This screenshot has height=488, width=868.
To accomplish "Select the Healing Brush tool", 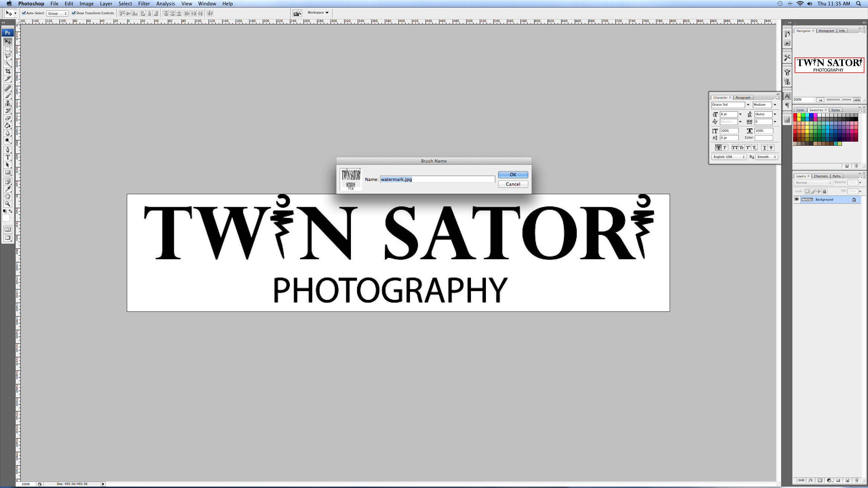I will [8, 88].
